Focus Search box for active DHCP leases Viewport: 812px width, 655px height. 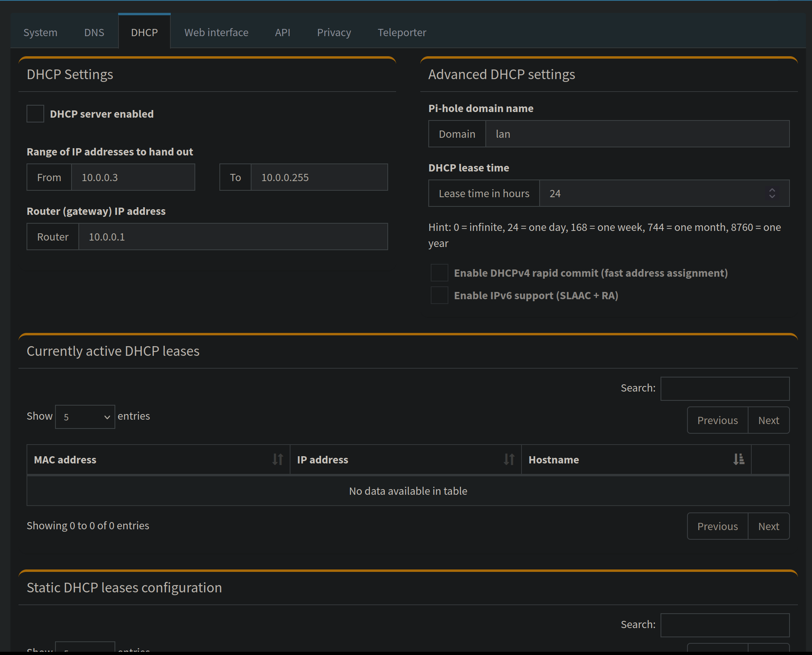[x=724, y=388]
